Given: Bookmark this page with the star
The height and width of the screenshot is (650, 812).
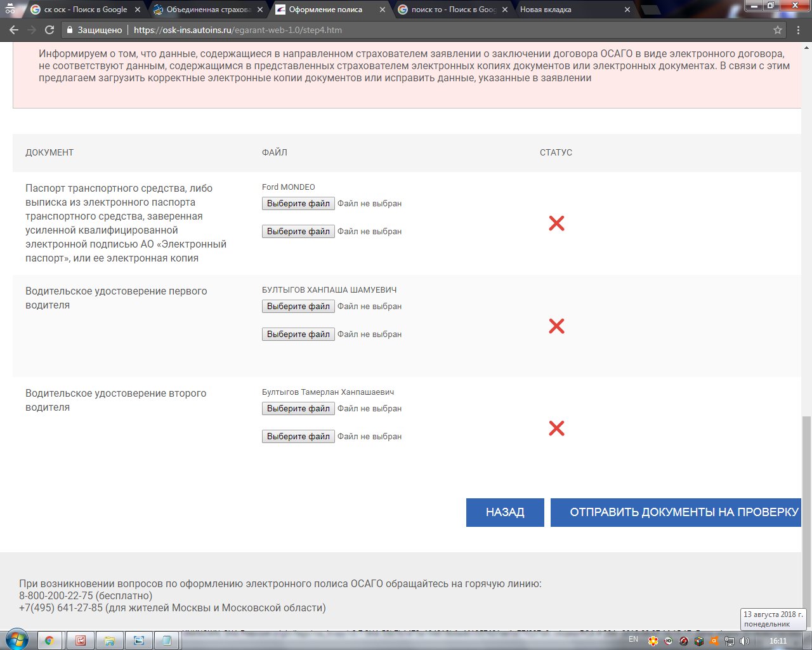Looking at the screenshot, I should [778, 30].
